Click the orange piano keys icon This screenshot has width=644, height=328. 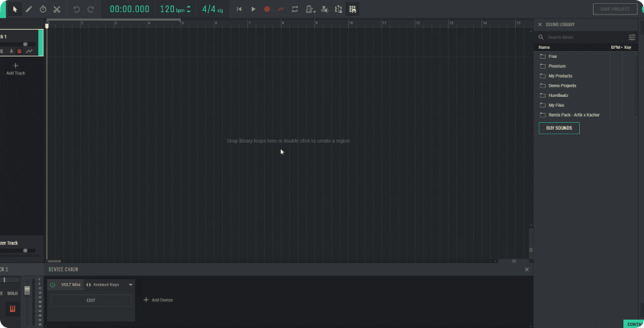[x=13, y=309]
